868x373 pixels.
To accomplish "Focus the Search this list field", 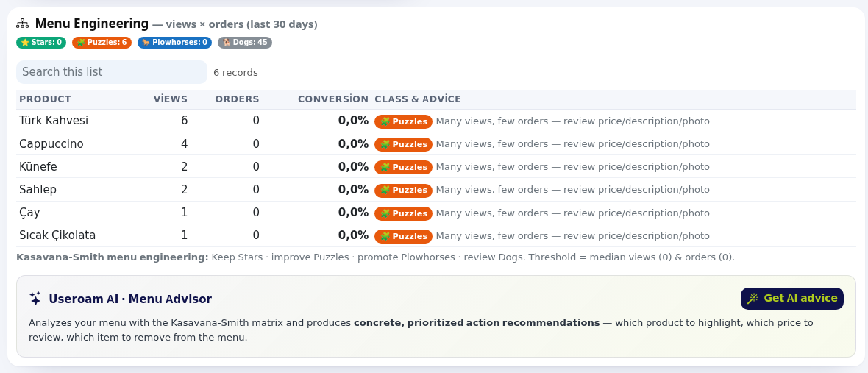I will [112, 72].
